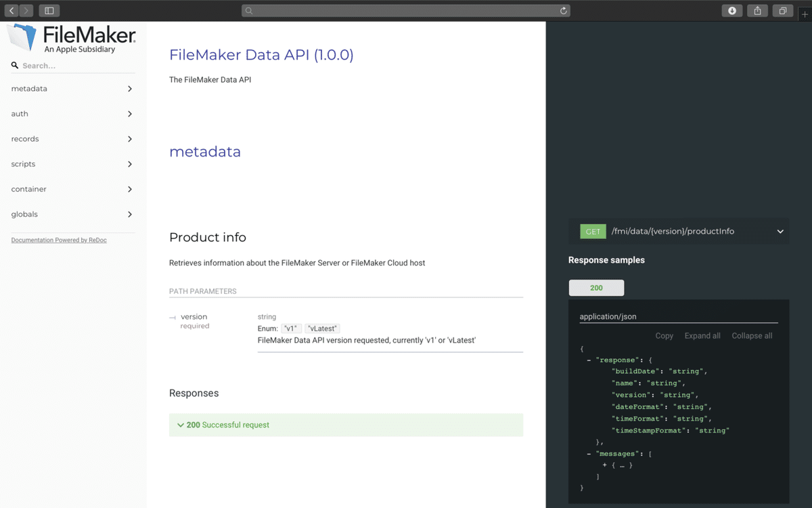Show the tab overview

pyautogui.click(x=782, y=10)
